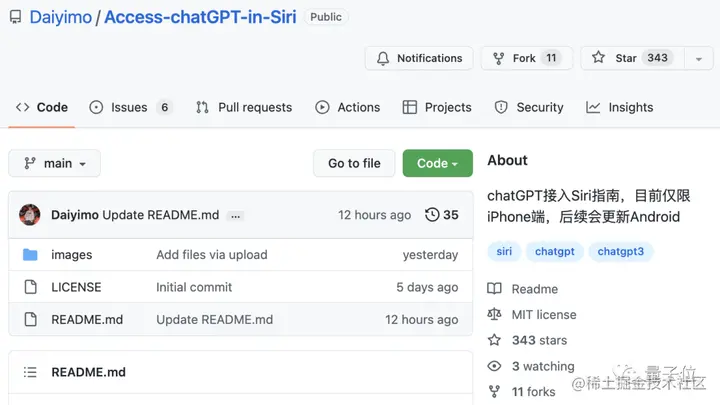Switch to the Issues tab
The image size is (720, 405).
tap(130, 107)
